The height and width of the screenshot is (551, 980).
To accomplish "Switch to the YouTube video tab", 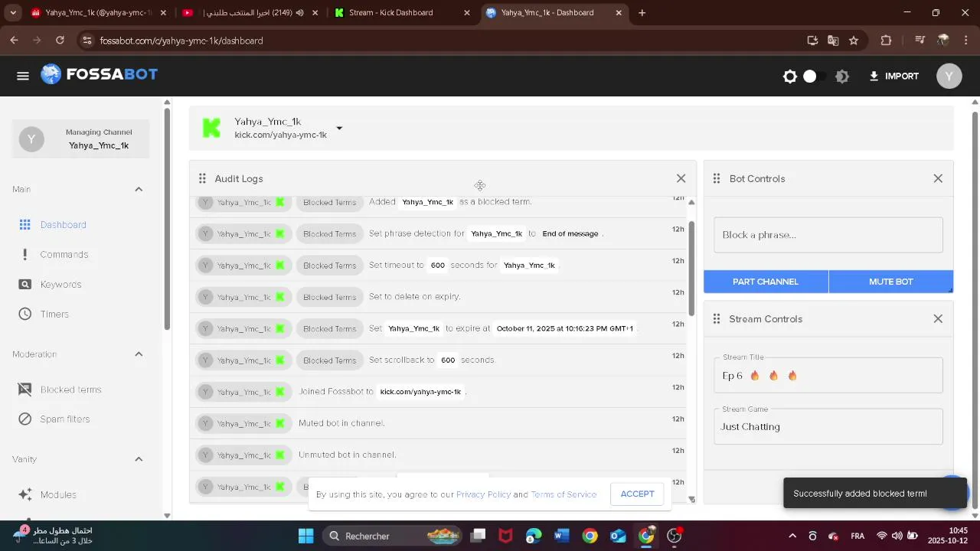I will (x=250, y=13).
